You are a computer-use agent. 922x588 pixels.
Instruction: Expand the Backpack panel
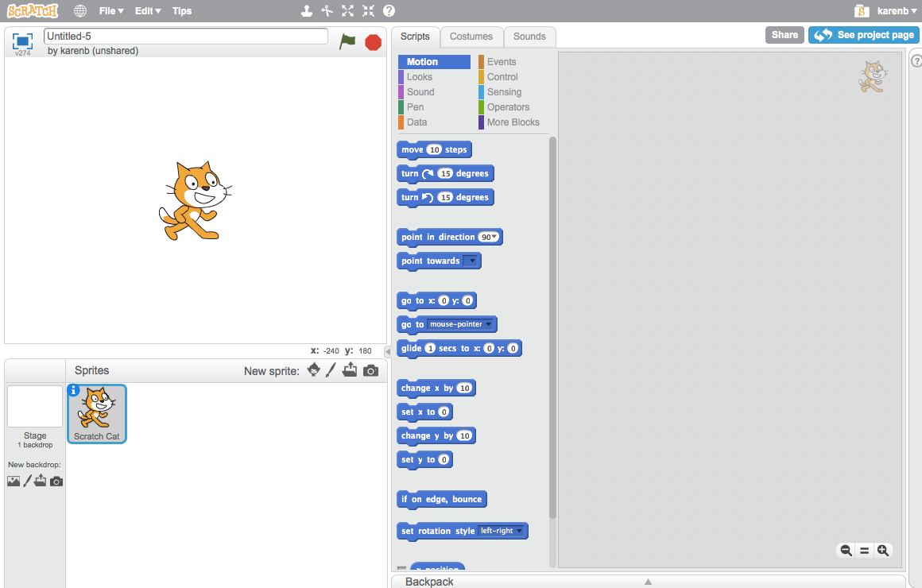coord(648,581)
